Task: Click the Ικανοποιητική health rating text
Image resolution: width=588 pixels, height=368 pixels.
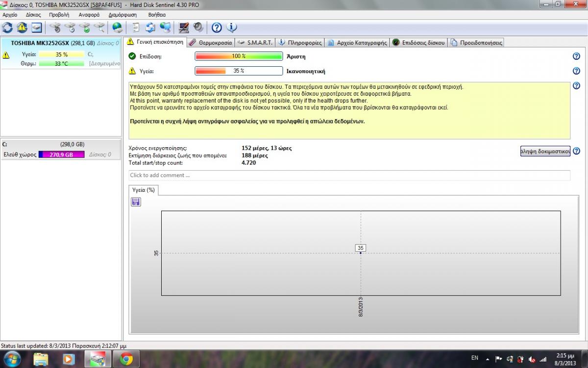Action: 306,71
